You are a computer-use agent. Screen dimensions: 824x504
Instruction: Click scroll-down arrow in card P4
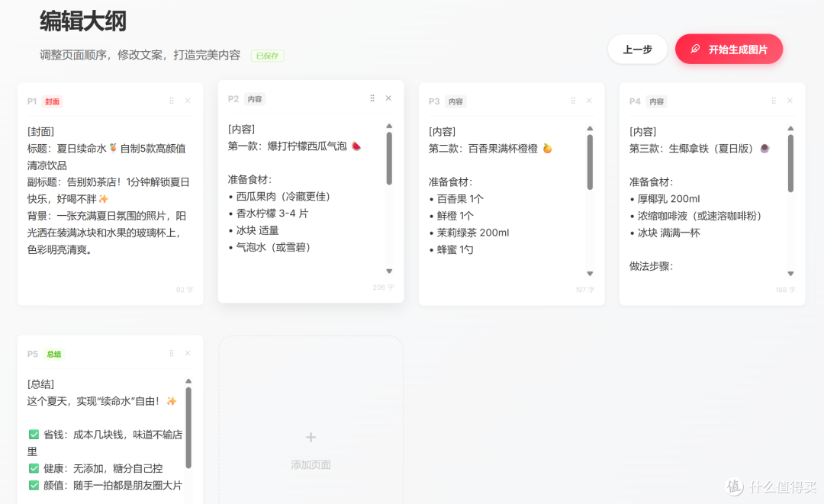point(791,274)
